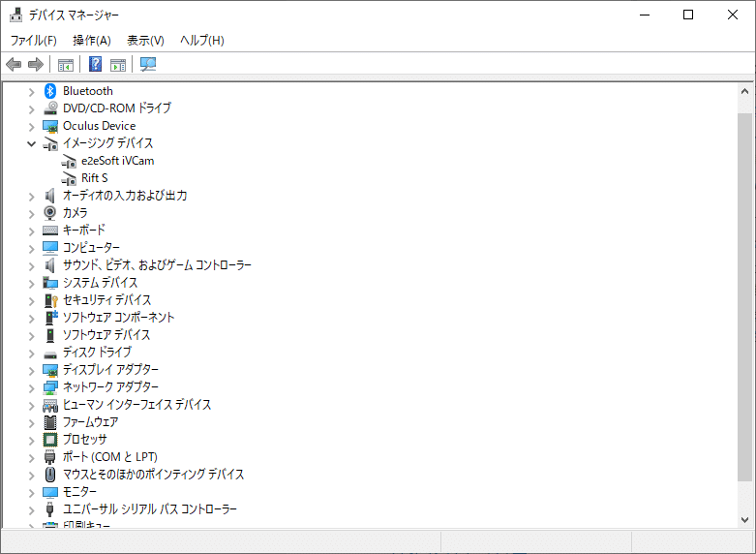This screenshot has width=756, height=554.
Task: Maximize the デバイス マネージャー window
Action: 688,15
